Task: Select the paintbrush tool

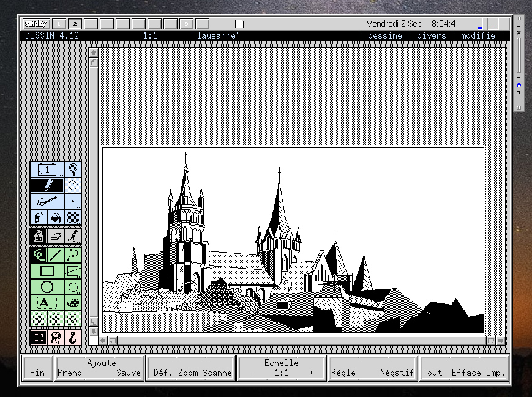Action: tap(47, 201)
